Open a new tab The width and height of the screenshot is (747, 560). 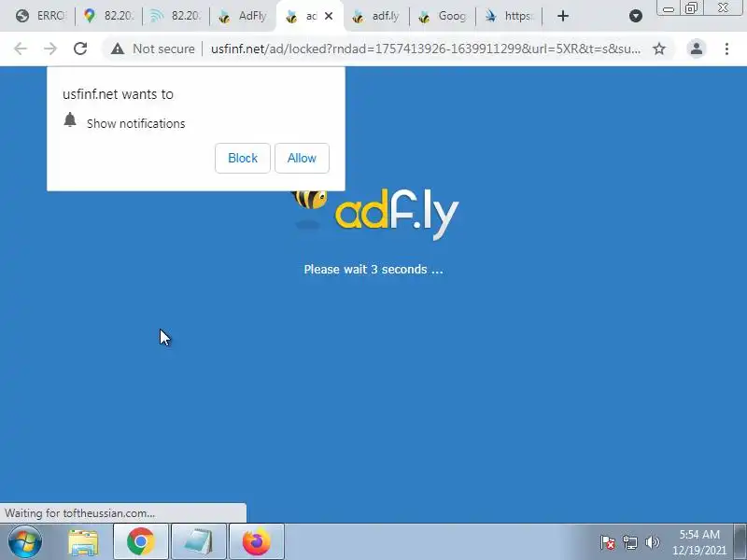point(563,16)
